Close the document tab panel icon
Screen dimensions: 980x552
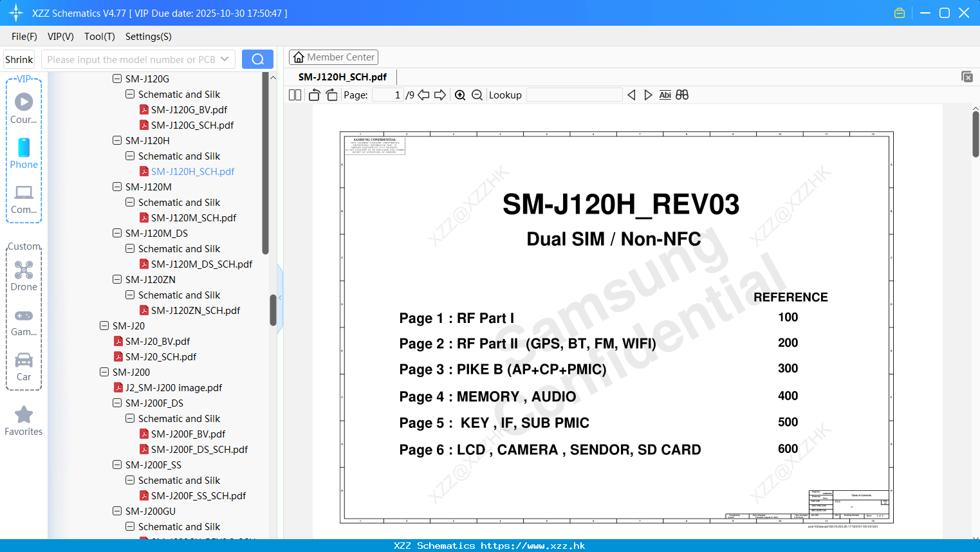click(x=966, y=77)
